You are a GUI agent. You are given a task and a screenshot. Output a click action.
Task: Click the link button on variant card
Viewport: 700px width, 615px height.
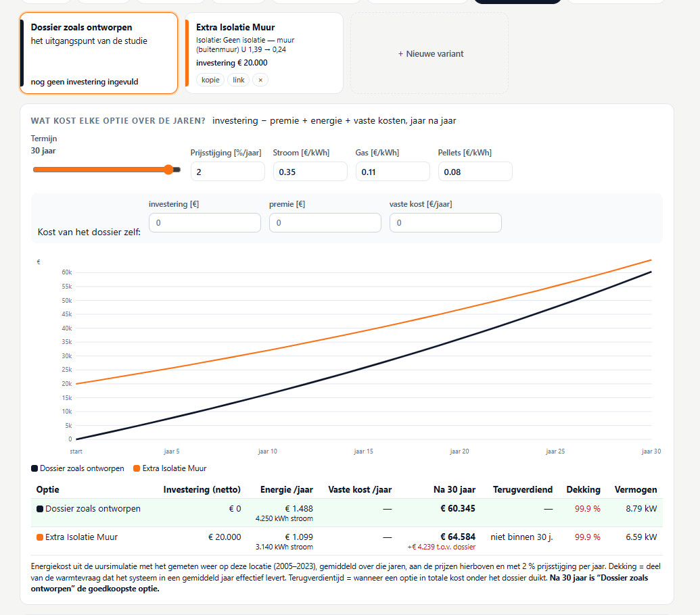[238, 80]
